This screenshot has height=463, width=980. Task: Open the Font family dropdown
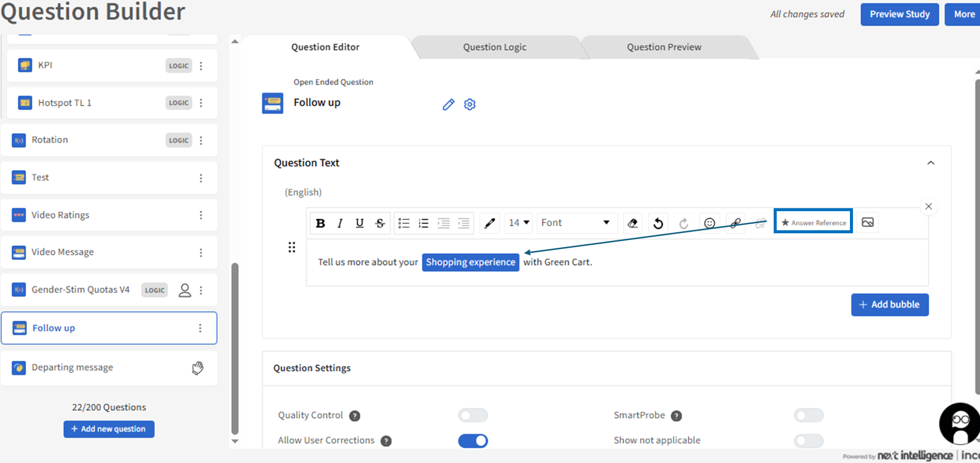[575, 223]
